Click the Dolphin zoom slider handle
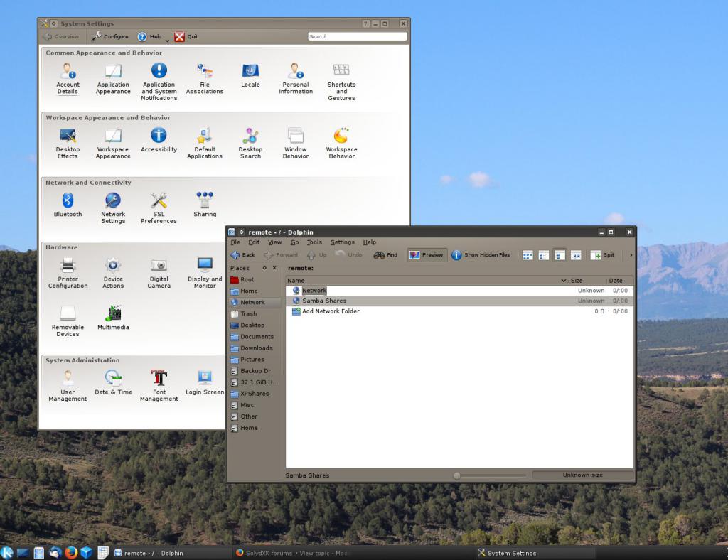Viewport: 728px width, 560px height. point(457,475)
